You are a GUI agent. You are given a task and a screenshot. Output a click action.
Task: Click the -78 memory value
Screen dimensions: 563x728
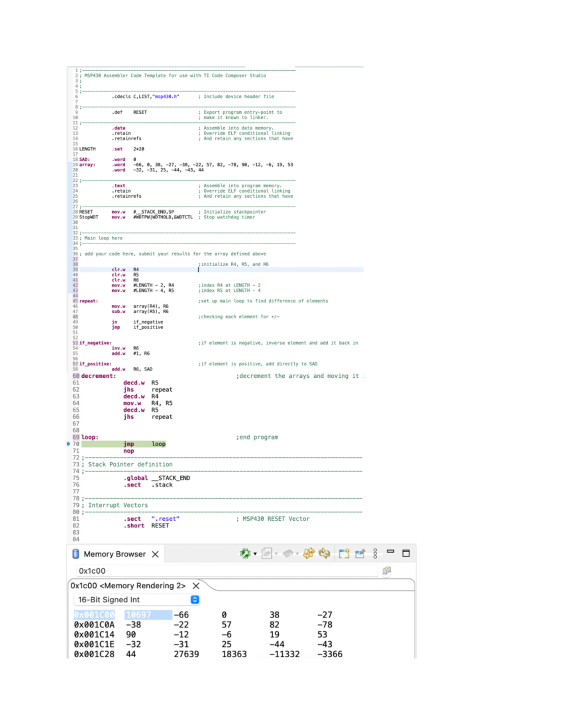(x=325, y=624)
